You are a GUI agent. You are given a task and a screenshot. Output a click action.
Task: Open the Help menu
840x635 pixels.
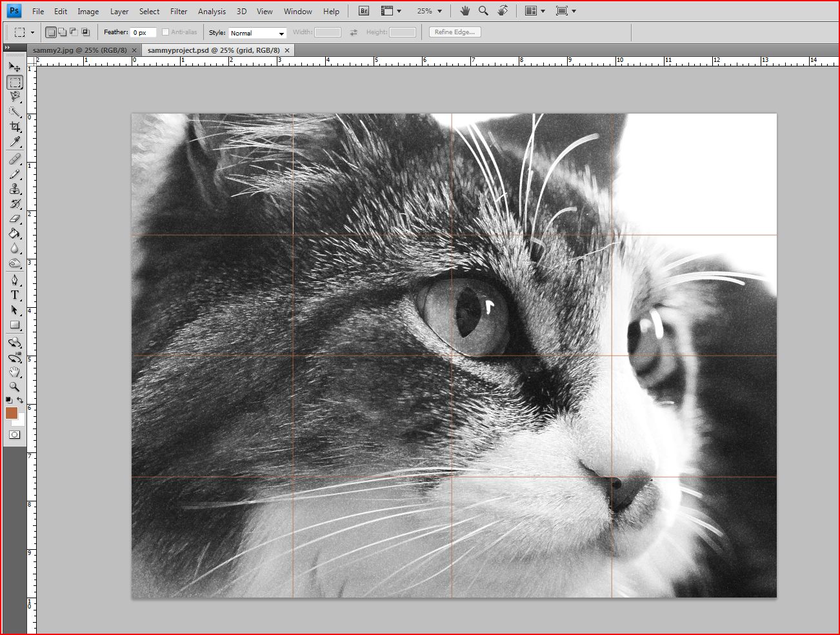pyautogui.click(x=331, y=11)
